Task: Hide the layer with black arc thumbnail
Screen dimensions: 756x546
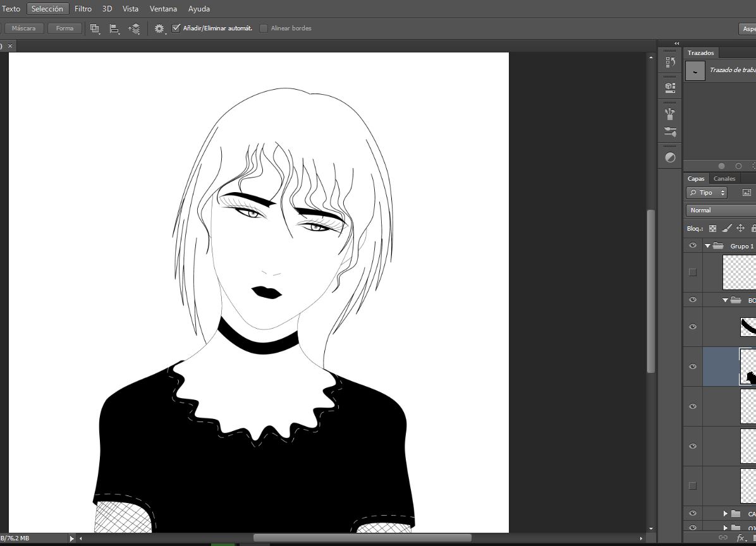Action: (x=693, y=327)
